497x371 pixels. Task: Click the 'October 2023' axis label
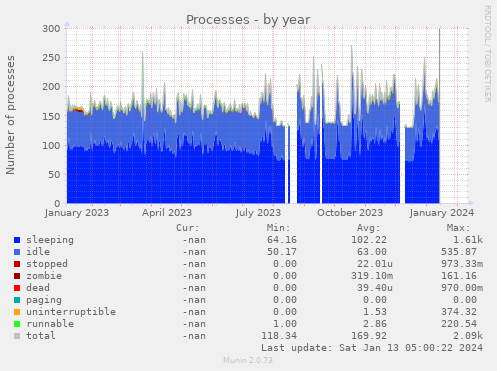pyautogui.click(x=350, y=213)
